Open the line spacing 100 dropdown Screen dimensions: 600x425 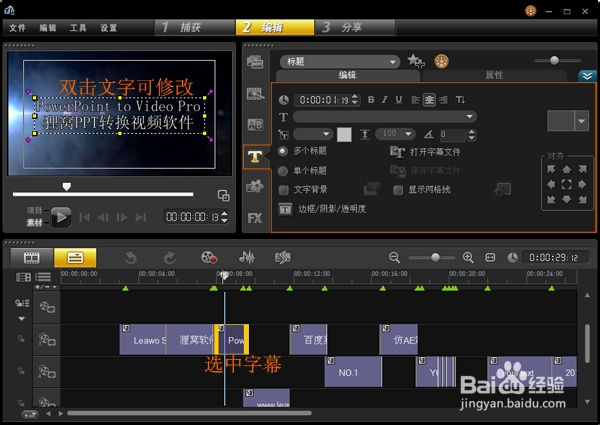395,134
